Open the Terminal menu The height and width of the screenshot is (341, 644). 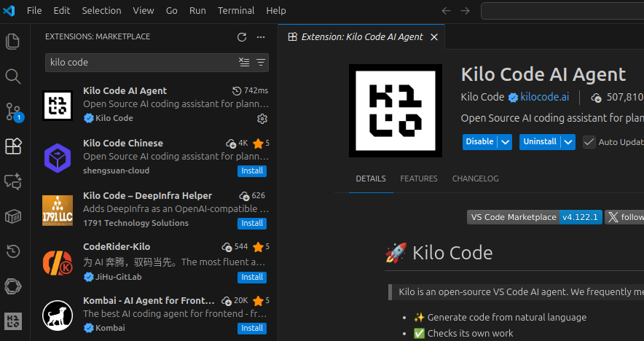click(236, 11)
